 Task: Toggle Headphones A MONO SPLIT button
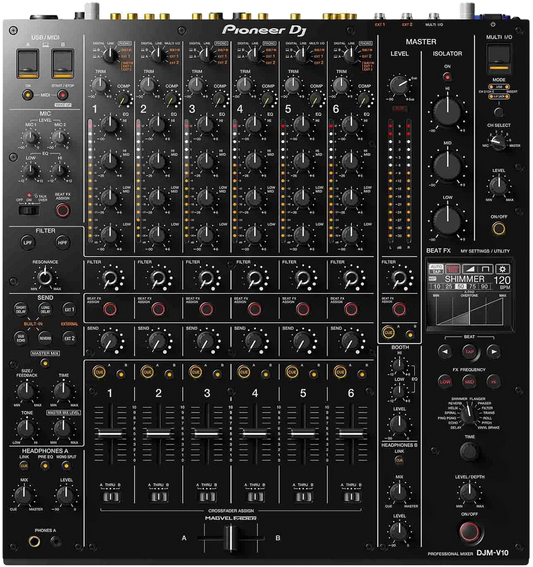coord(66,466)
